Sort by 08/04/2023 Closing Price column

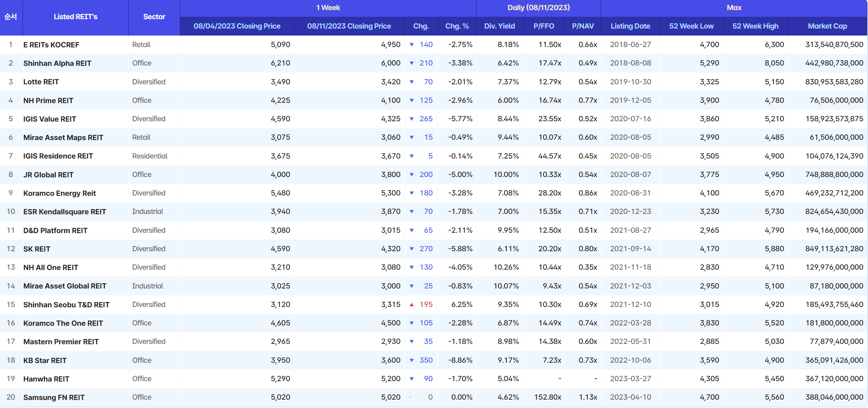click(x=237, y=26)
